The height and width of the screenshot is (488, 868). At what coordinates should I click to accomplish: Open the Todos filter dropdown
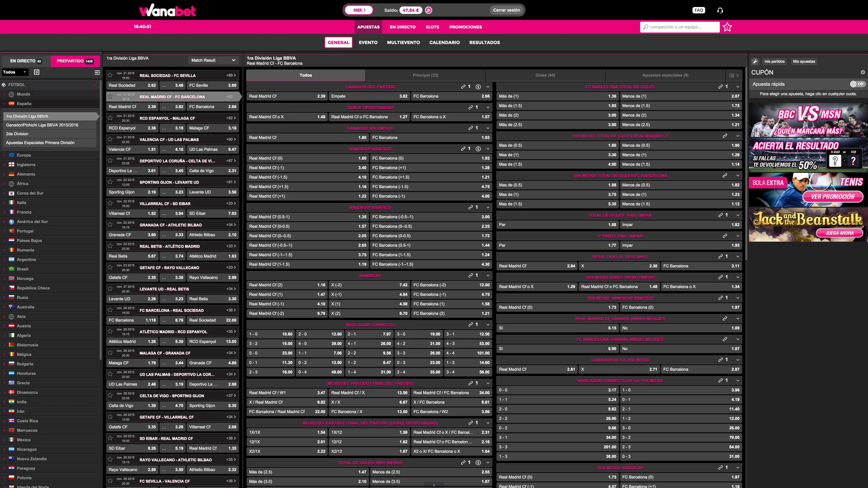click(15, 72)
